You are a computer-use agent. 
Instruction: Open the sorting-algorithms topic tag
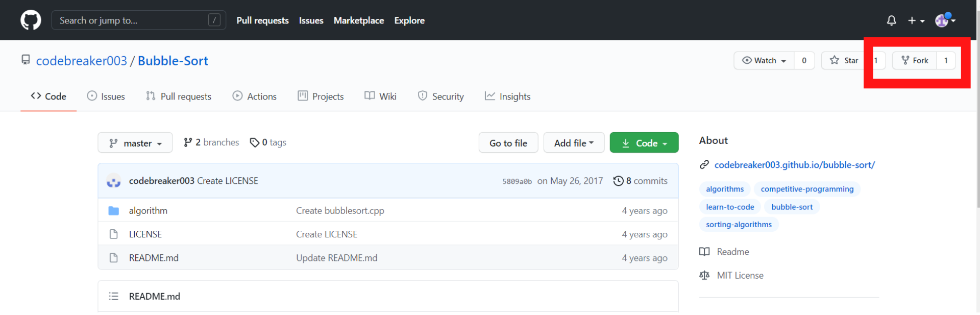click(739, 224)
